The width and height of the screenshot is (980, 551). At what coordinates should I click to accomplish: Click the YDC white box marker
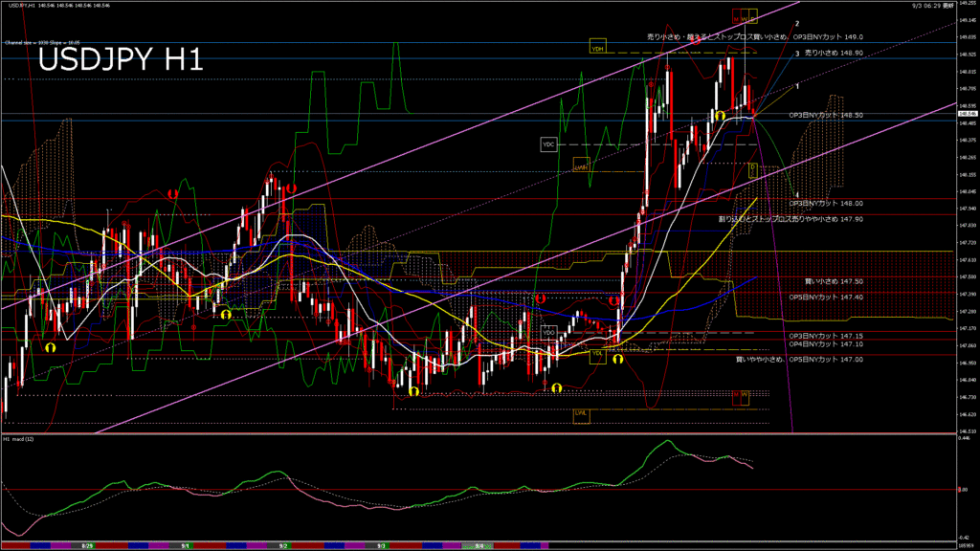click(548, 144)
